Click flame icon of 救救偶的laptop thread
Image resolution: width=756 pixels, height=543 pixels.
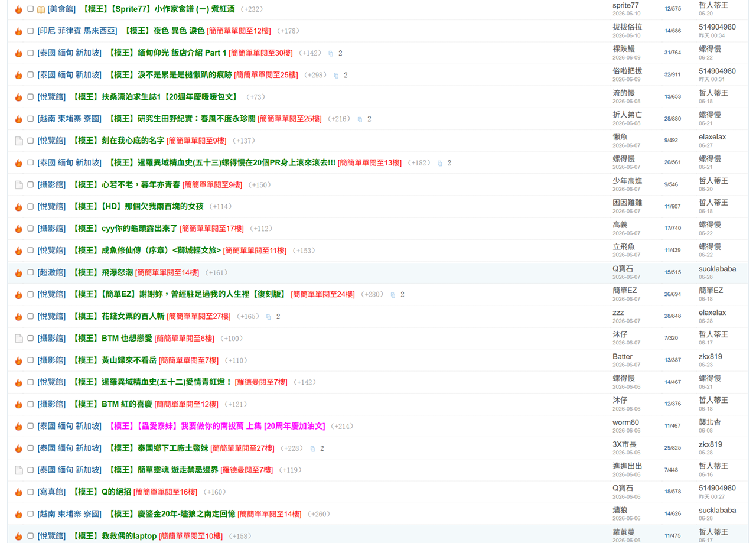tap(18, 536)
